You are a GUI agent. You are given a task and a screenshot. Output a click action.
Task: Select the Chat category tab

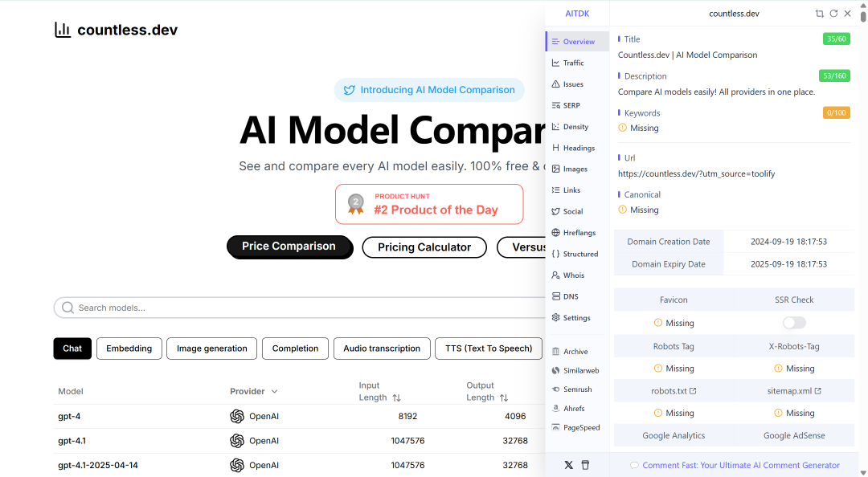(x=72, y=349)
